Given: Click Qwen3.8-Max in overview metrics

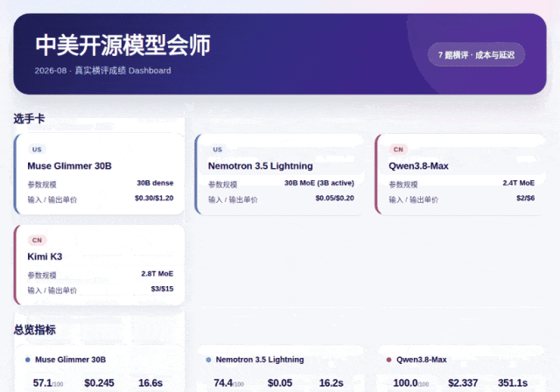Looking at the screenshot, I should (x=422, y=360).
